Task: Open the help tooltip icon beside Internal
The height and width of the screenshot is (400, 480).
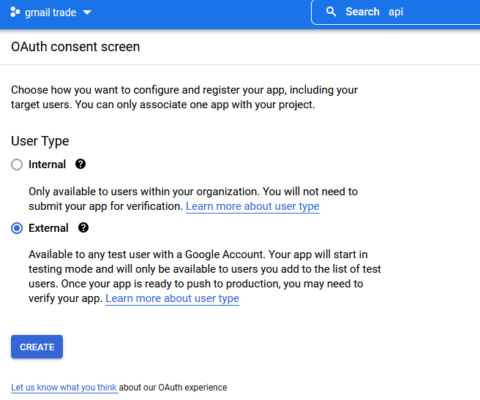Action: [x=80, y=164]
